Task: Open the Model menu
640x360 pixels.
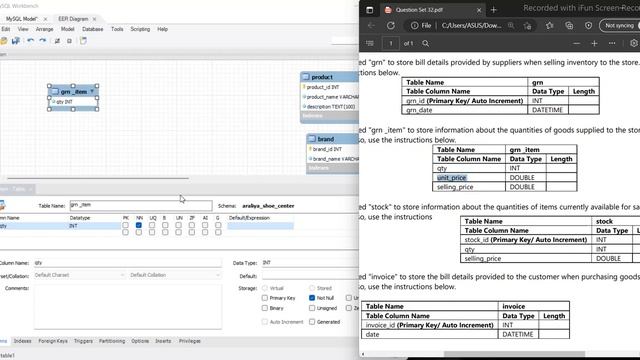Action: point(67,29)
